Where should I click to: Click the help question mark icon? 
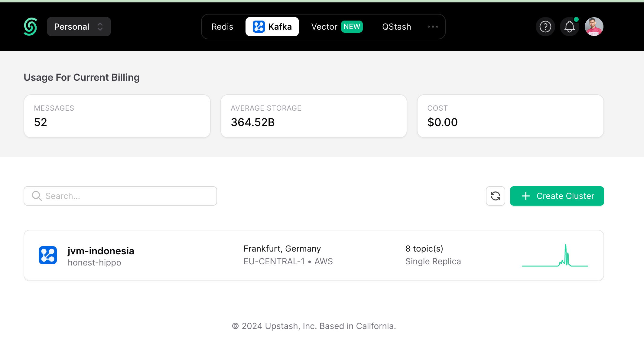pos(545,26)
